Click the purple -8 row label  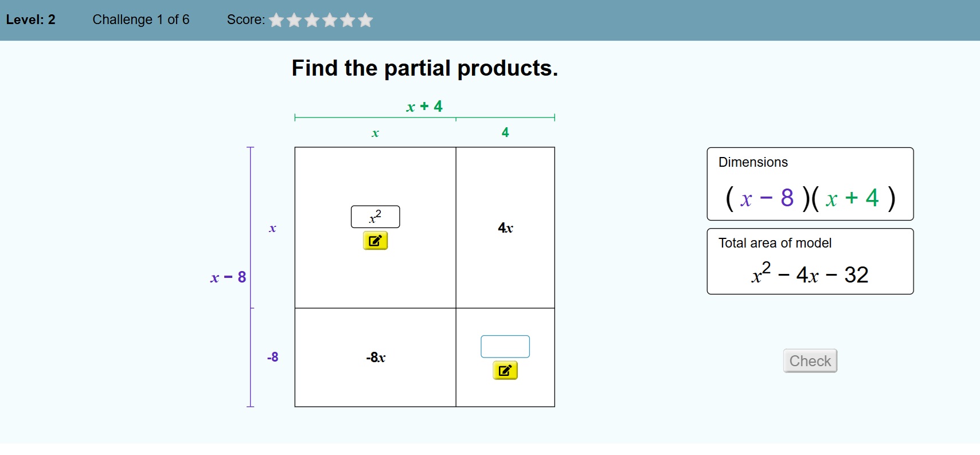pyautogui.click(x=273, y=358)
